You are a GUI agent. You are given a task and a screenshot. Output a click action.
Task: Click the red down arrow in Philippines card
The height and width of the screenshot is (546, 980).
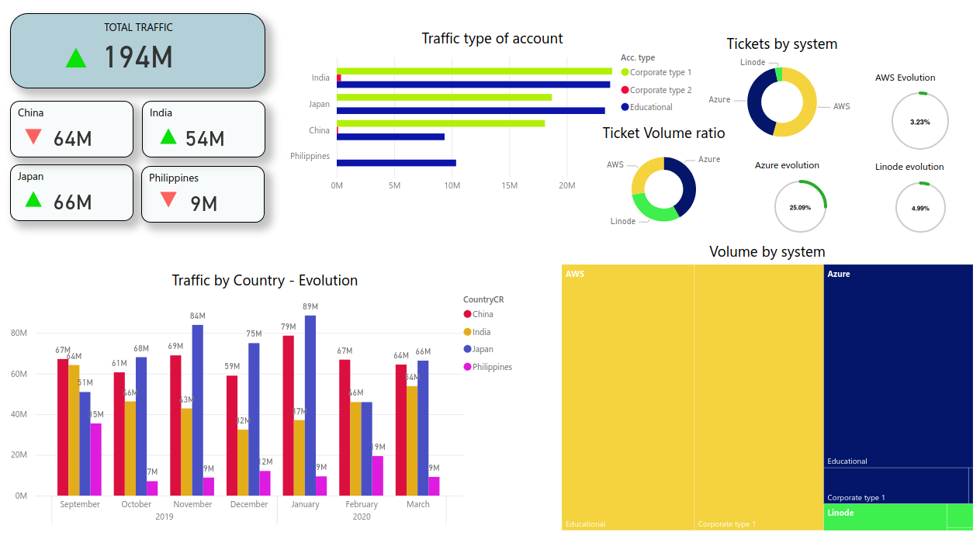(x=168, y=200)
